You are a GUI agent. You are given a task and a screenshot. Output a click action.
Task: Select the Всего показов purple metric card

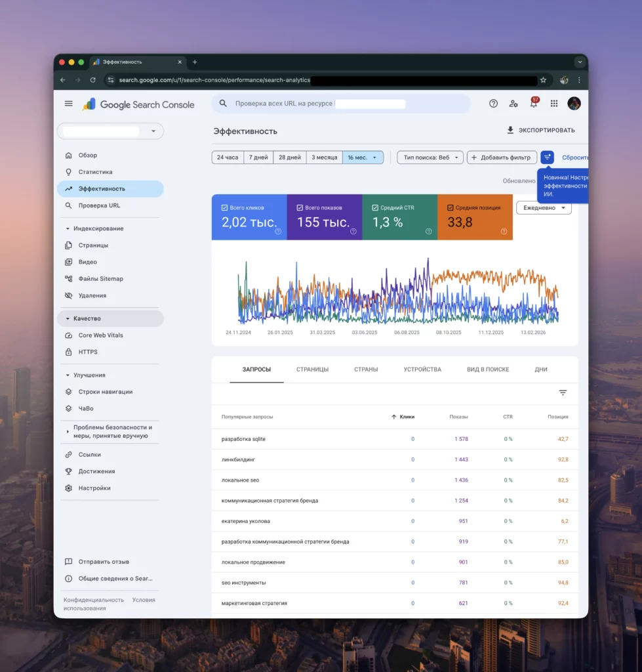click(x=324, y=217)
